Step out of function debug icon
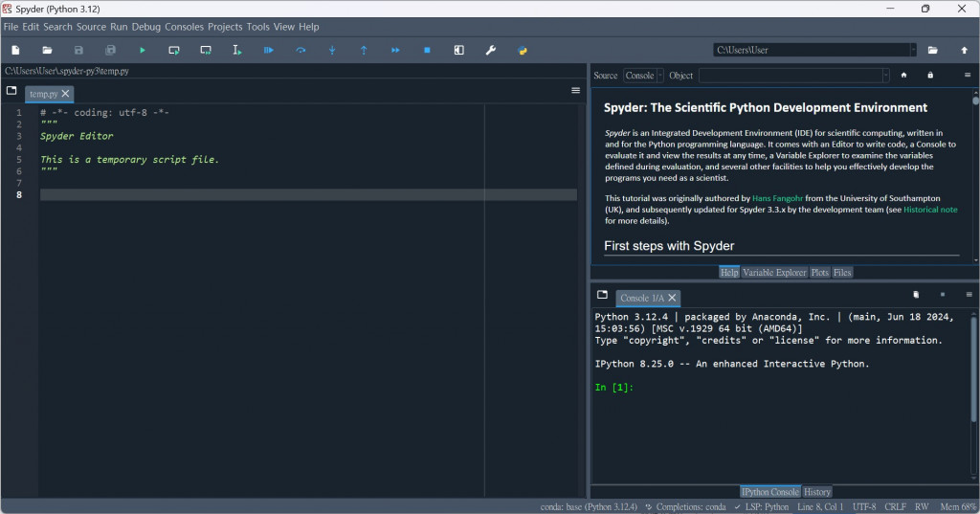 364,50
